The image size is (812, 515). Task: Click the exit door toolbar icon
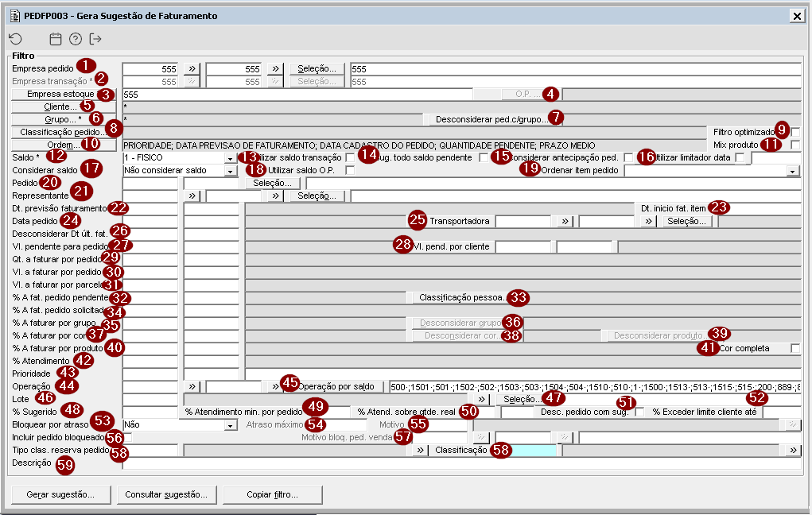[x=95, y=39]
